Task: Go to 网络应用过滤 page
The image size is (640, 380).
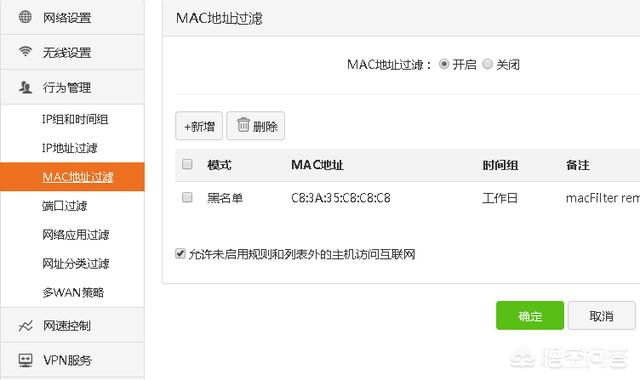Action: (x=76, y=235)
